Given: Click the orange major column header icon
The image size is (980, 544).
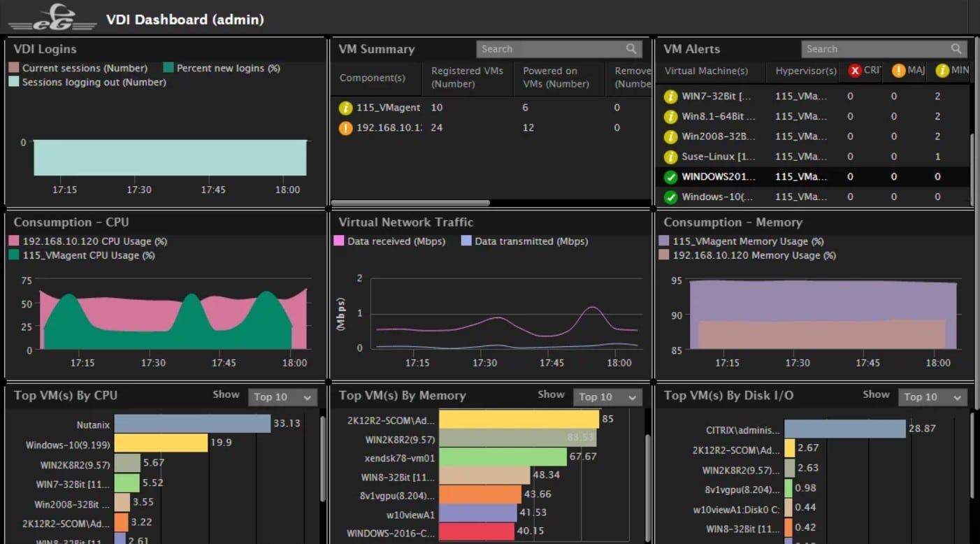Looking at the screenshot, I should pos(898,71).
